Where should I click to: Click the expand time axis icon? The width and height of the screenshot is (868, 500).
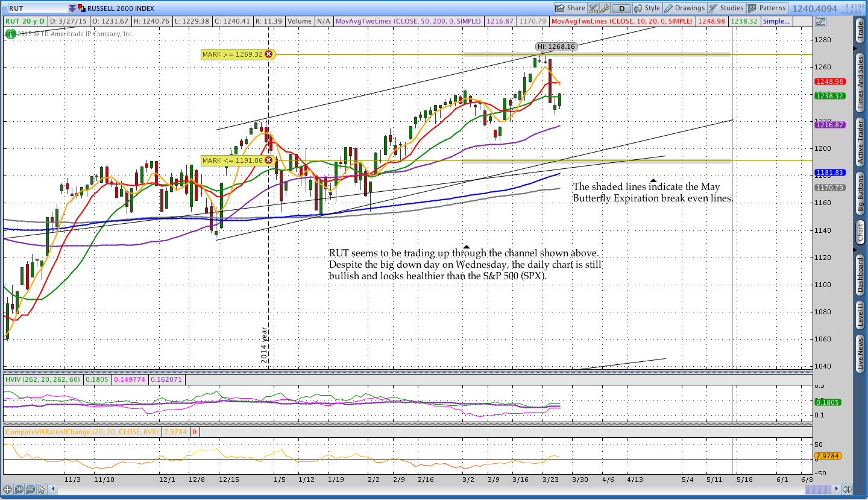pos(846,489)
